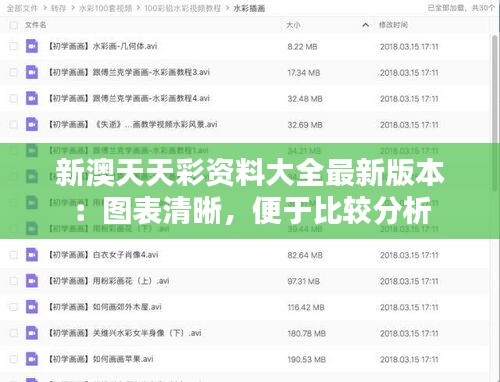This screenshot has height=382, width=500.
Task: Go to 转存 folder in breadcrumb
Action: [x=58, y=8]
